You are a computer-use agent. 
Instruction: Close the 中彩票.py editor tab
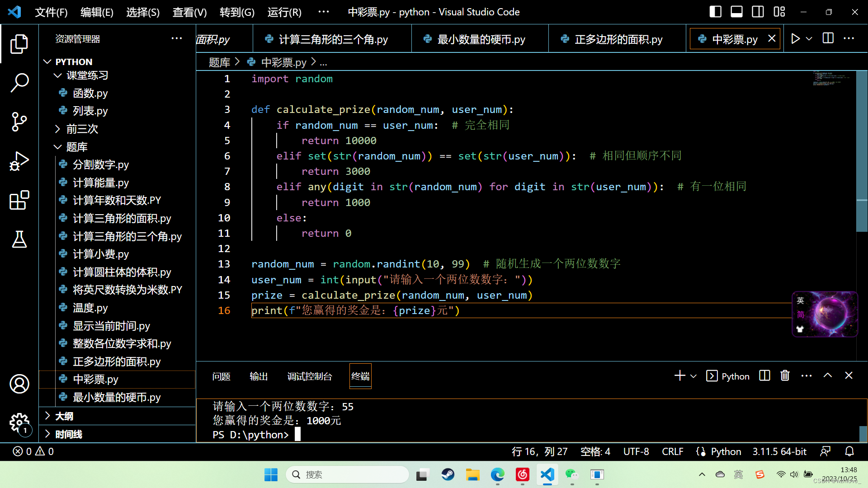click(772, 39)
